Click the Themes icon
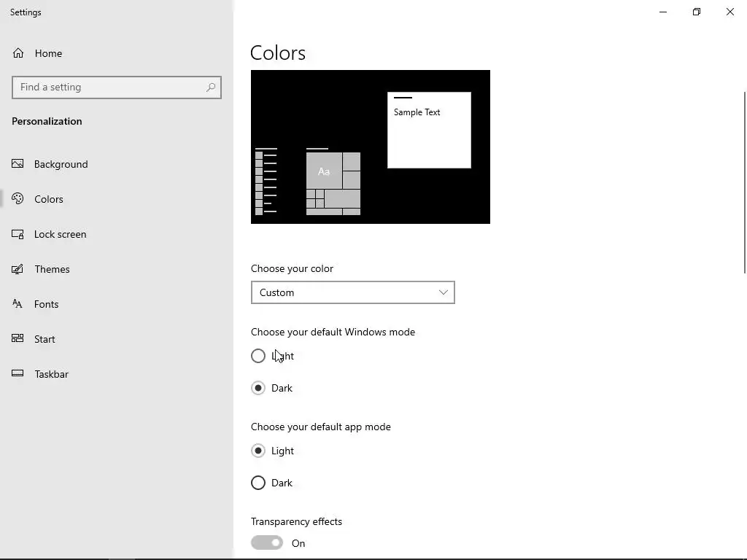Image resolution: width=747 pixels, height=560 pixels. [18, 269]
